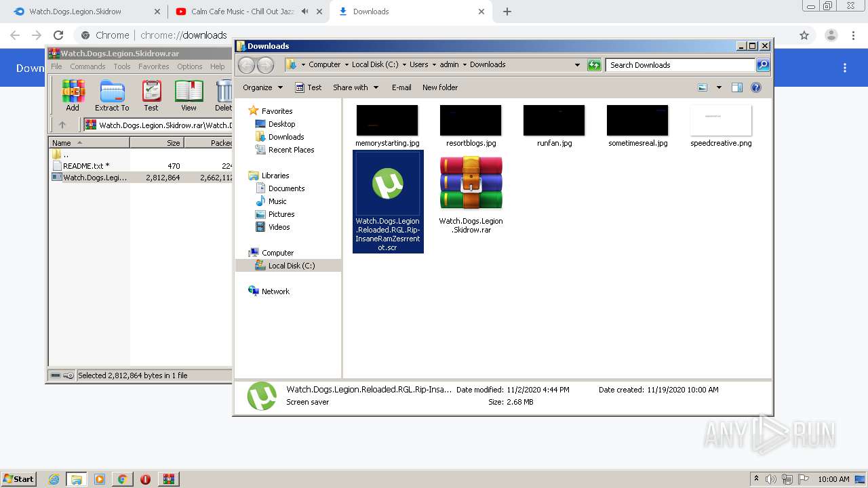
Task: Expand the admin breadcrumb arrow
Action: 465,65
